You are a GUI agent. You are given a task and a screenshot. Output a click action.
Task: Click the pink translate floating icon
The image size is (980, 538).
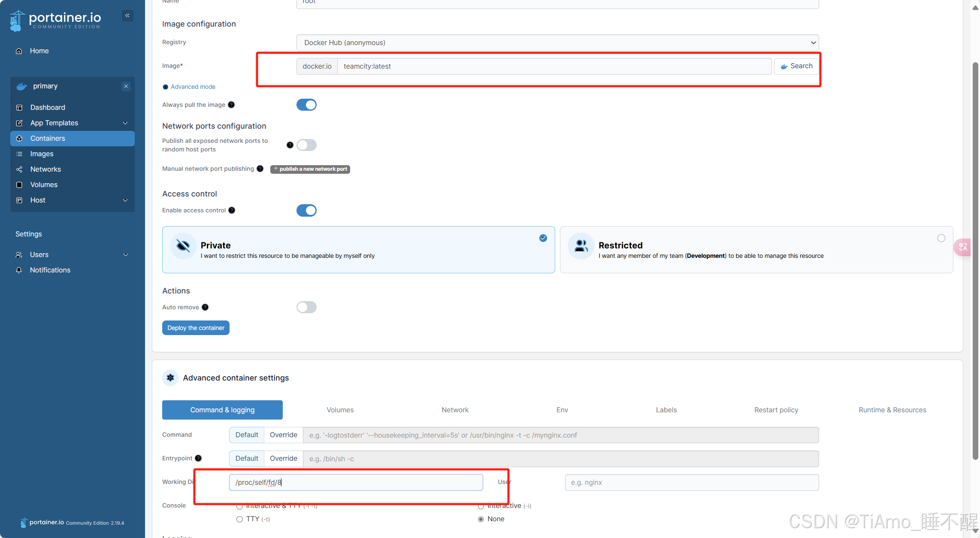click(963, 247)
